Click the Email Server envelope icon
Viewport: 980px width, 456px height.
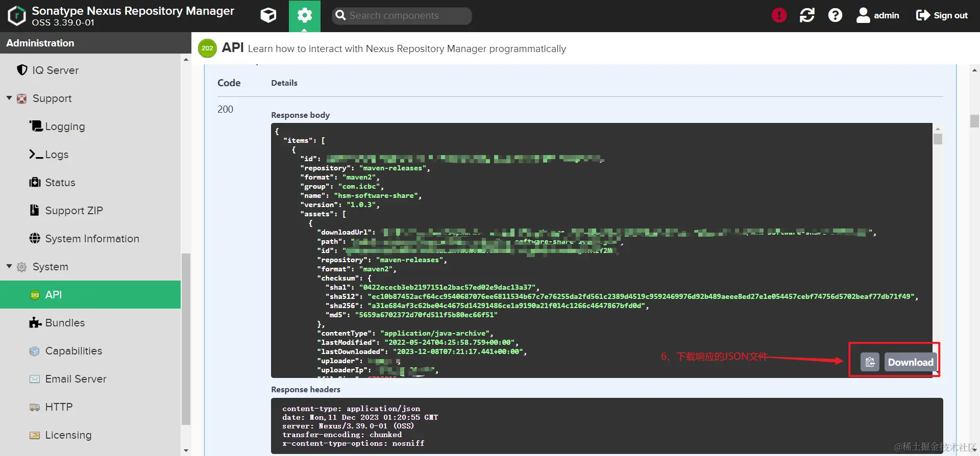(34, 379)
